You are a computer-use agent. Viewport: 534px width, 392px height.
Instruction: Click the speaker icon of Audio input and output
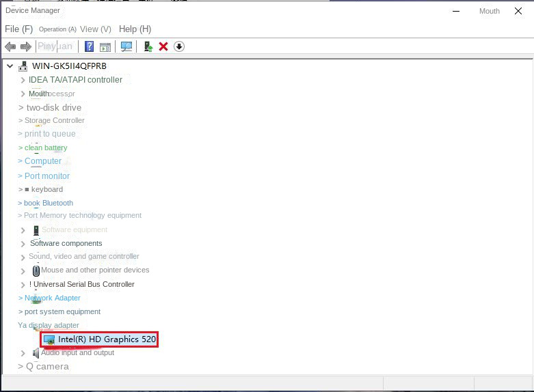coord(36,353)
